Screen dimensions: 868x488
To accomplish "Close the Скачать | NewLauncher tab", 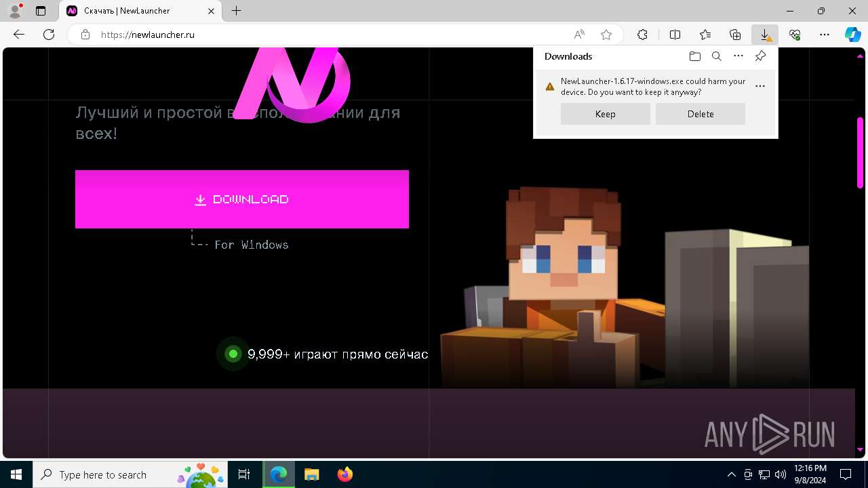I will point(212,11).
